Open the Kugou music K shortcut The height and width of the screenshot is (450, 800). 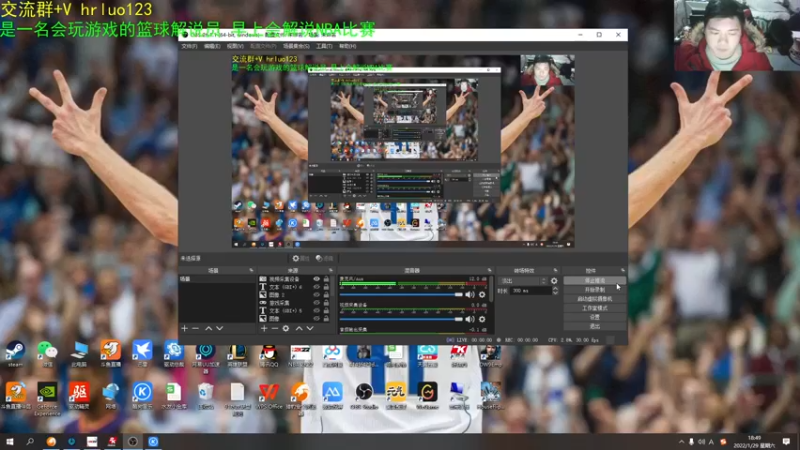click(142, 396)
